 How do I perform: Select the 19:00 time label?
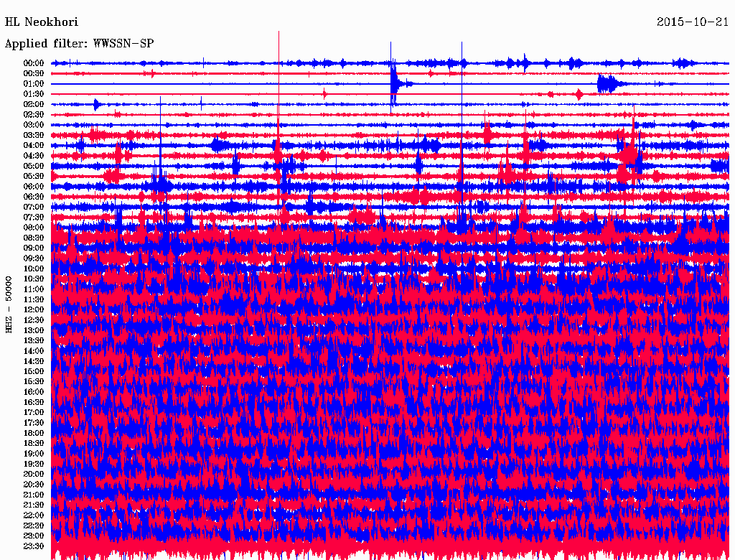pos(34,454)
